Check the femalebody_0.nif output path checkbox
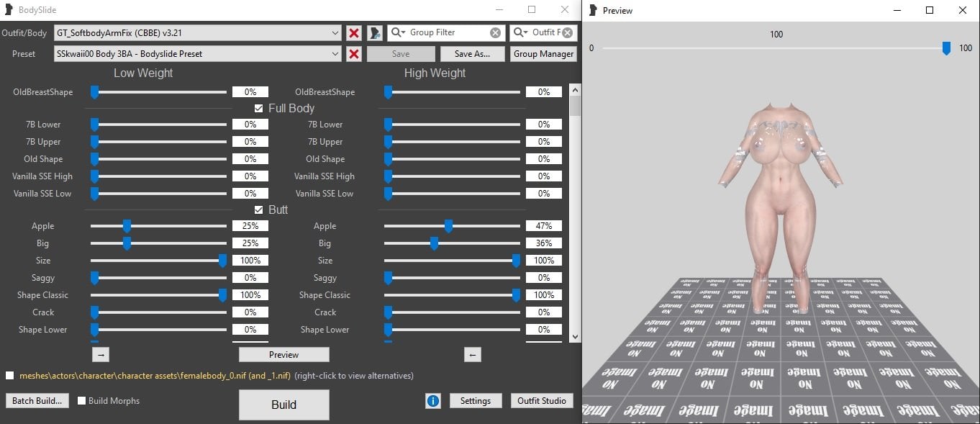 tap(9, 376)
